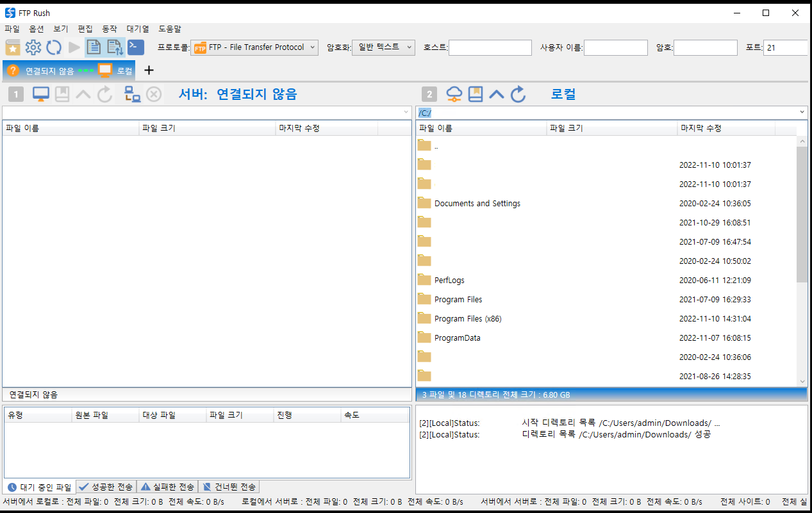Click folder icon next to ProgramData
Viewport: 812px width, 513px height.
point(424,338)
